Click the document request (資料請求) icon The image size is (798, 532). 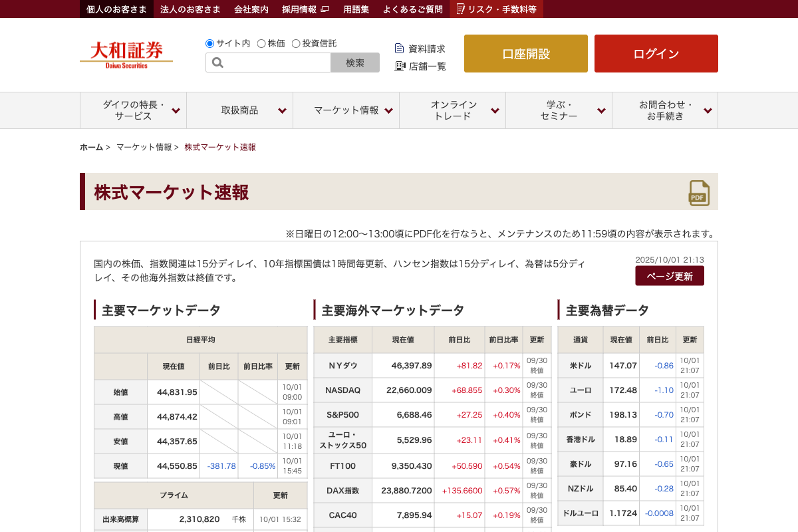(x=399, y=49)
